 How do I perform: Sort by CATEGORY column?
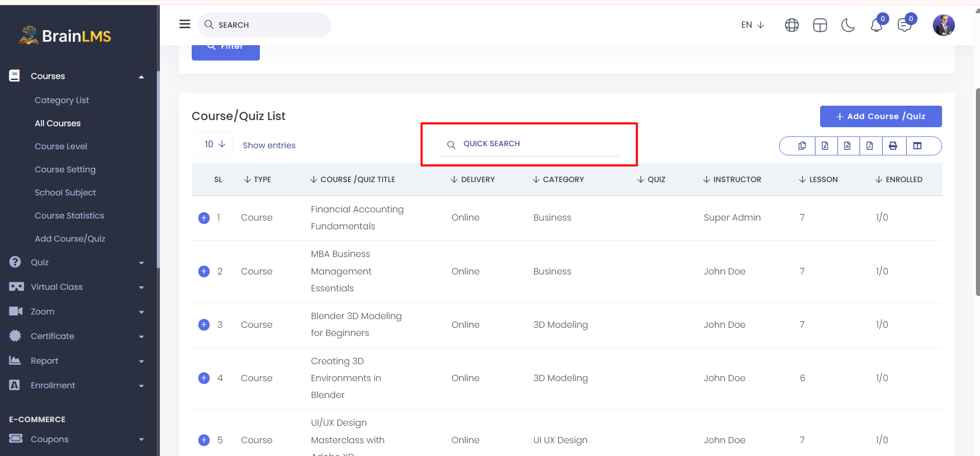point(558,180)
